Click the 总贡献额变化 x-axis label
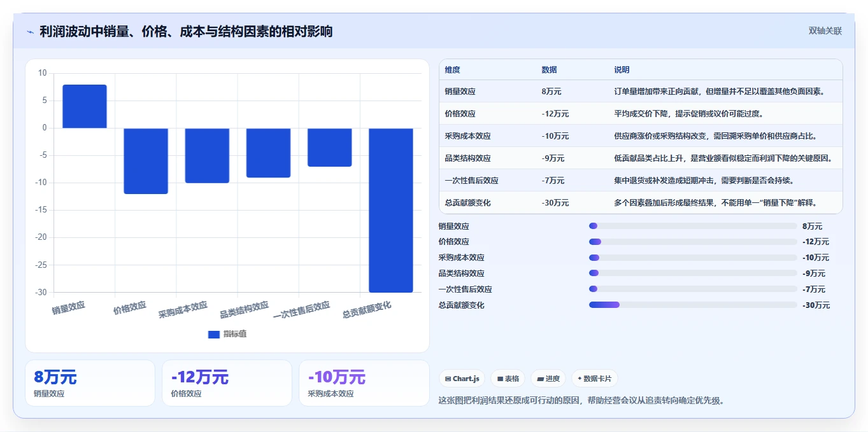This screenshot has width=868, height=432. point(367,310)
